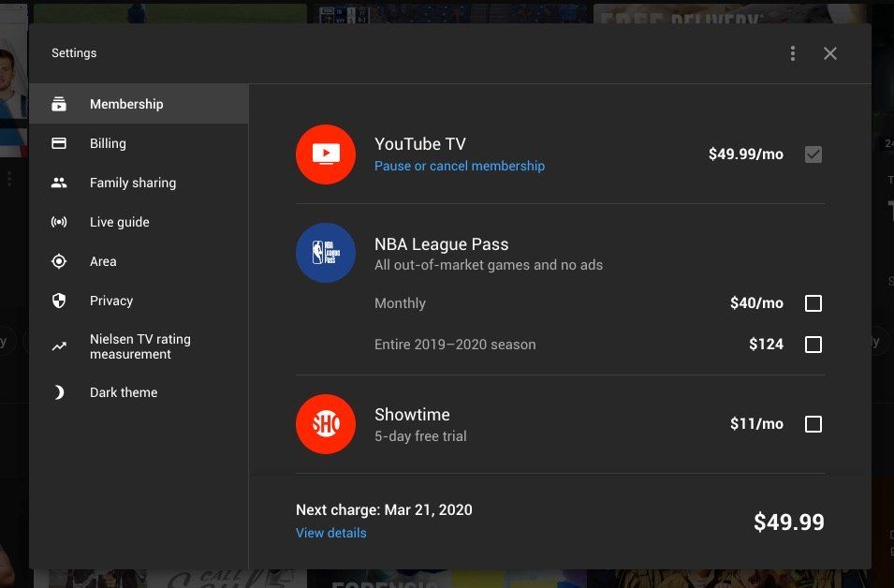Screen dimensions: 894x588
Task: Select the Membership icon in sidebar
Action: (60, 103)
